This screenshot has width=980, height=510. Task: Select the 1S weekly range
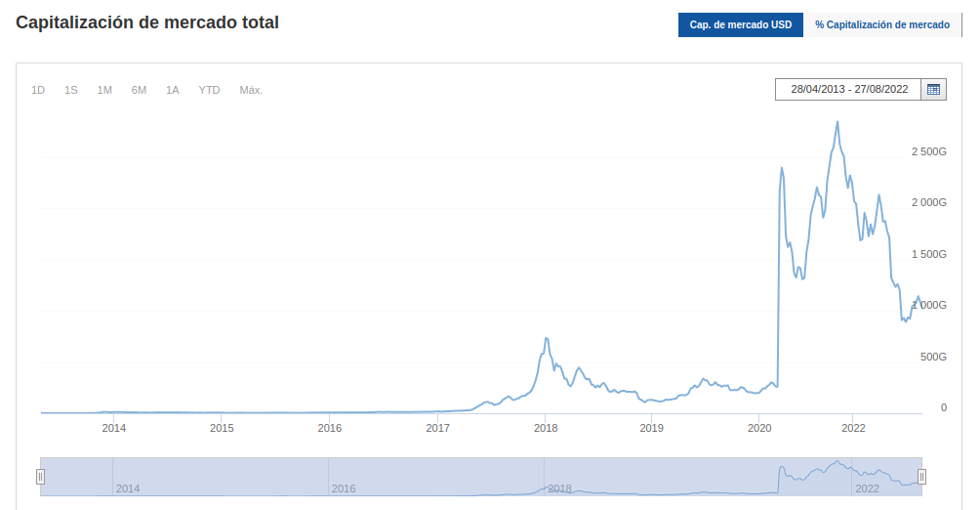point(71,90)
